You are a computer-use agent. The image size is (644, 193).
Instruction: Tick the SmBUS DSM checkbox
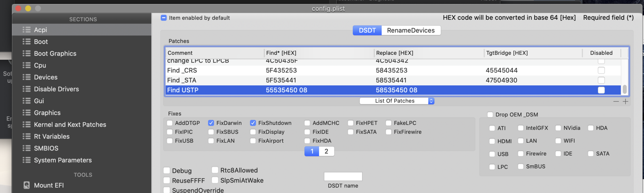click(x=521, y=166)
